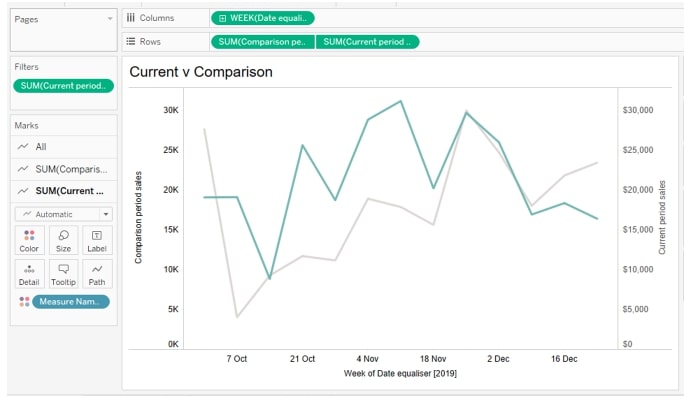Click the Current period sales axis label

[x=662, y=217]
